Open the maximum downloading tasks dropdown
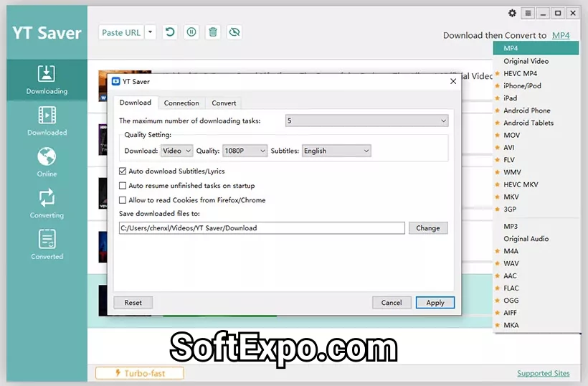The image size is (588, 386). click(366, 121)
